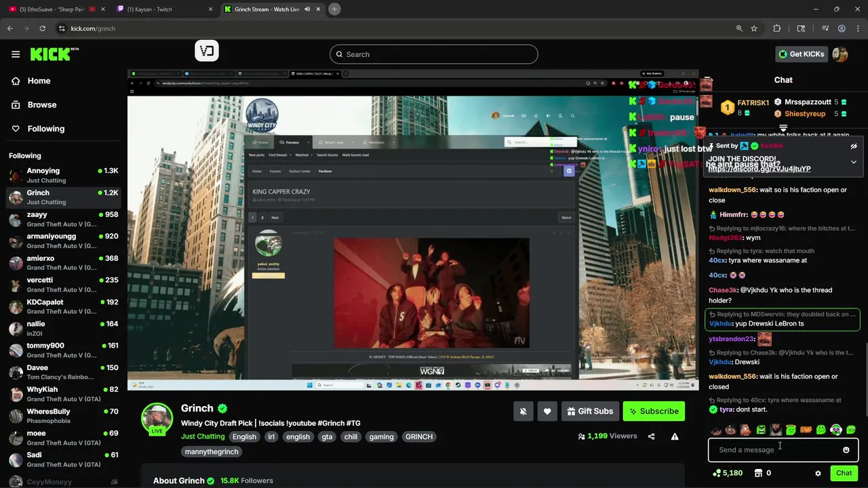Viewport: 868px width, 488px height.
Task: Click the red bird emote in quick emotes
Action: pos(745,430)
